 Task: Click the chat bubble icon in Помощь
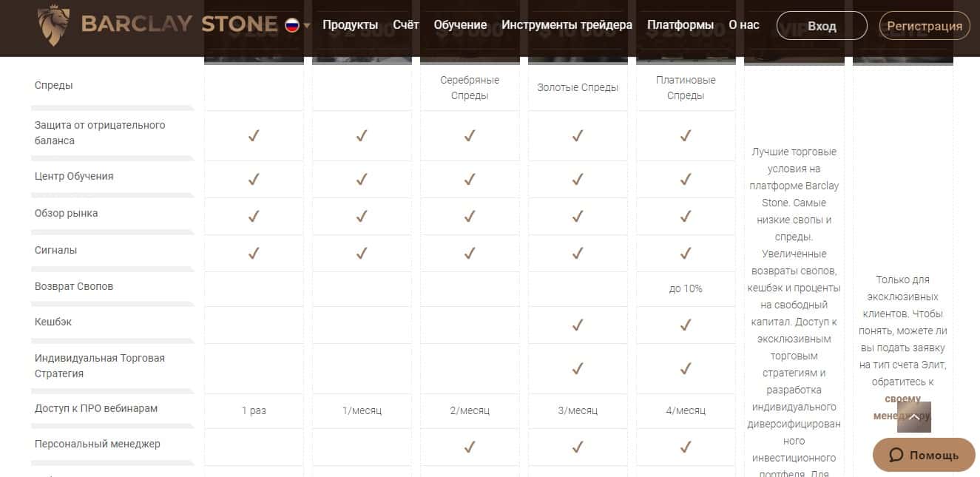896,455
